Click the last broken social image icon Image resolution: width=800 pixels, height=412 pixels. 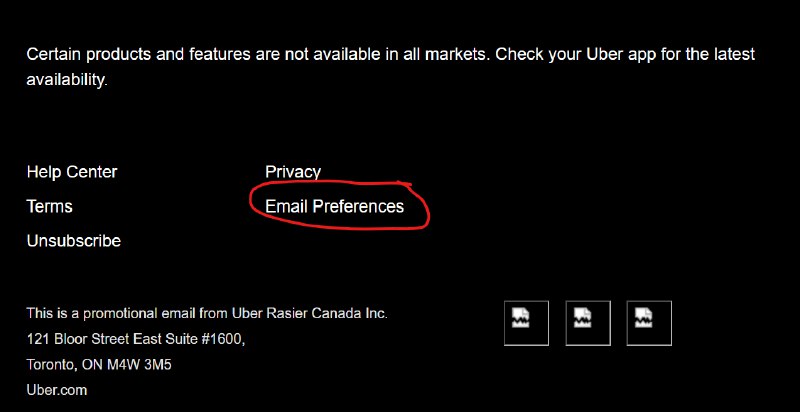point(649,323)
